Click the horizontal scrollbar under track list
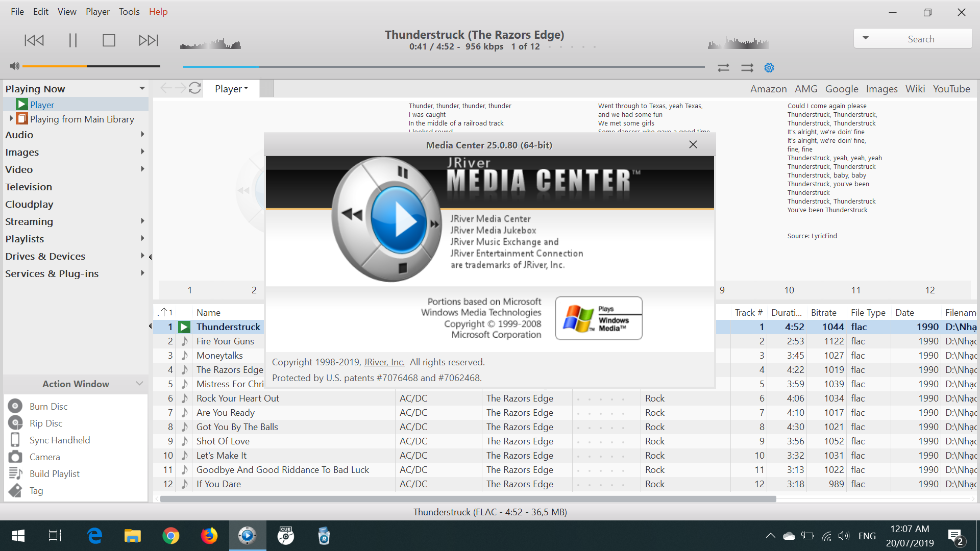The width and height of the screenshot is (980, 551). (468, 499)
